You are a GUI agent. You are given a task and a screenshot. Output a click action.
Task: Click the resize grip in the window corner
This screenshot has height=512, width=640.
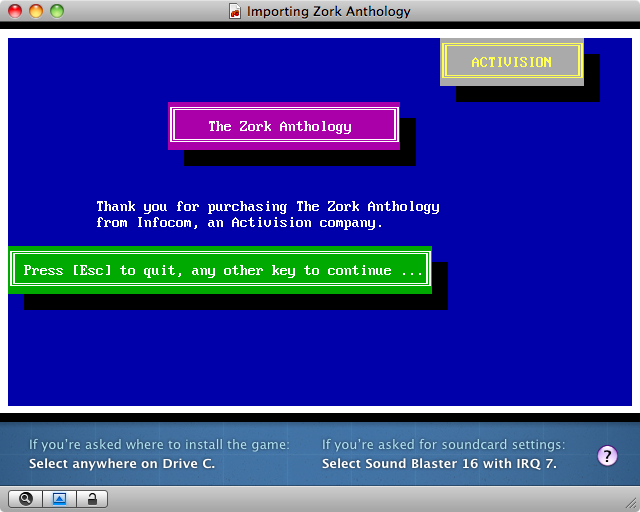click(630, 502)
